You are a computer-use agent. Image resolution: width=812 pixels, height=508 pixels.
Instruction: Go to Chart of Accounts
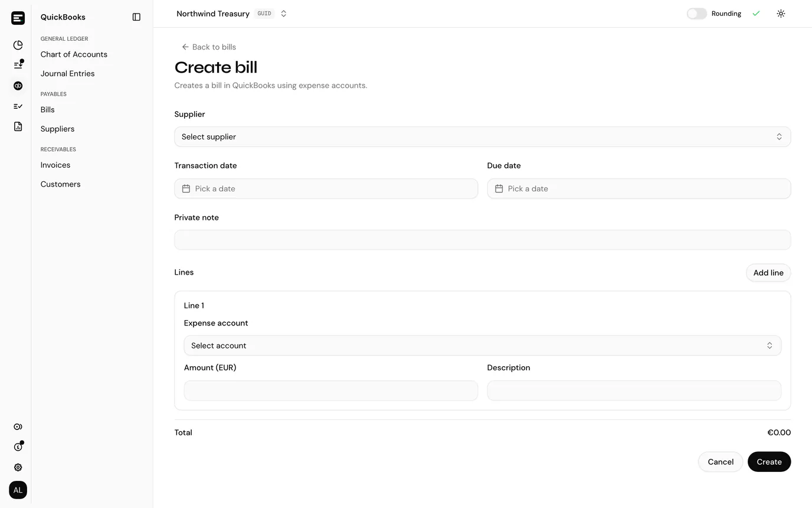(74, 54)
